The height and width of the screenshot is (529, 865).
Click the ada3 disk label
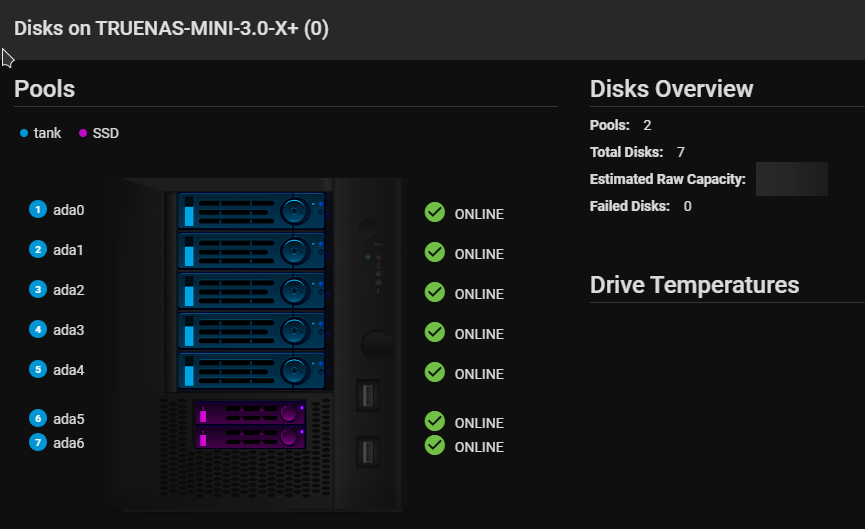[x=68, y=330]
